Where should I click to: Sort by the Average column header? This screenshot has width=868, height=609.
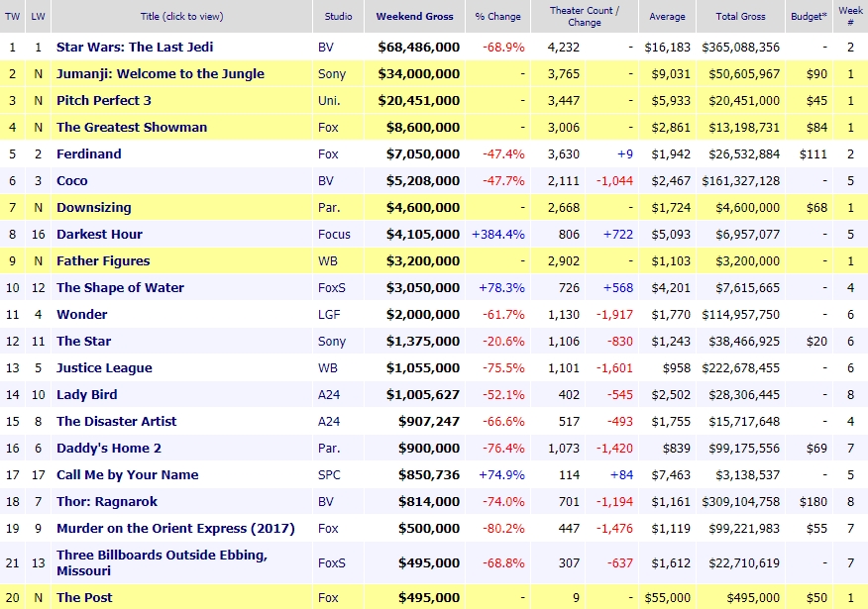point(667,16)
